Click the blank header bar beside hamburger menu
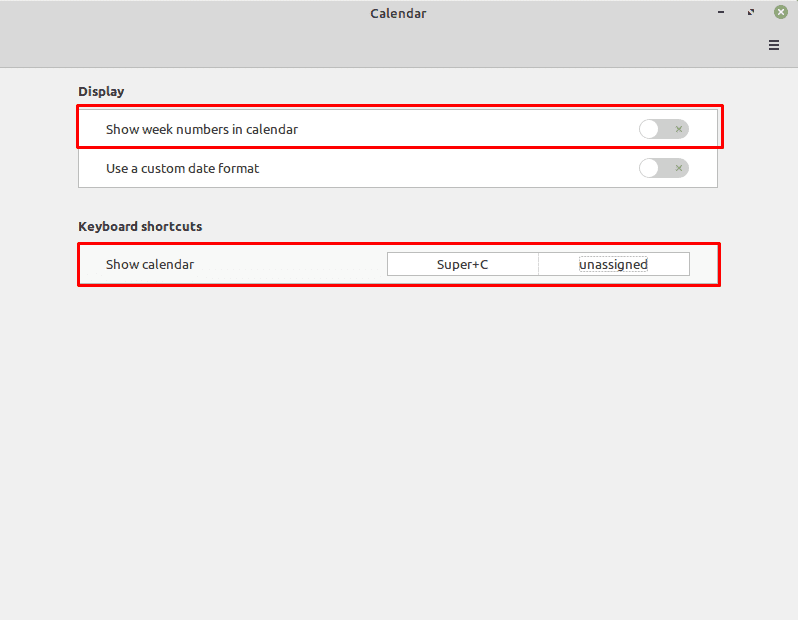This screenshot has height=620, width=798. coord(382,46)
